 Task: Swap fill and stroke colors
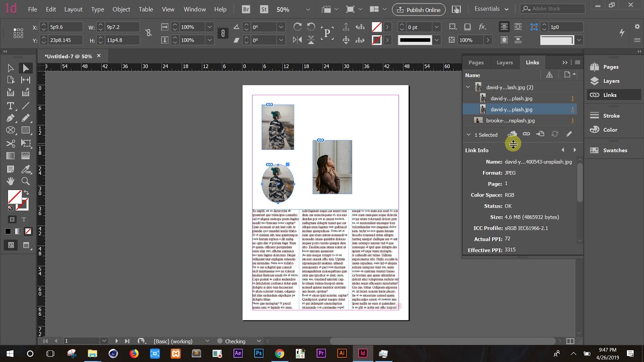(x=26, y=193)
